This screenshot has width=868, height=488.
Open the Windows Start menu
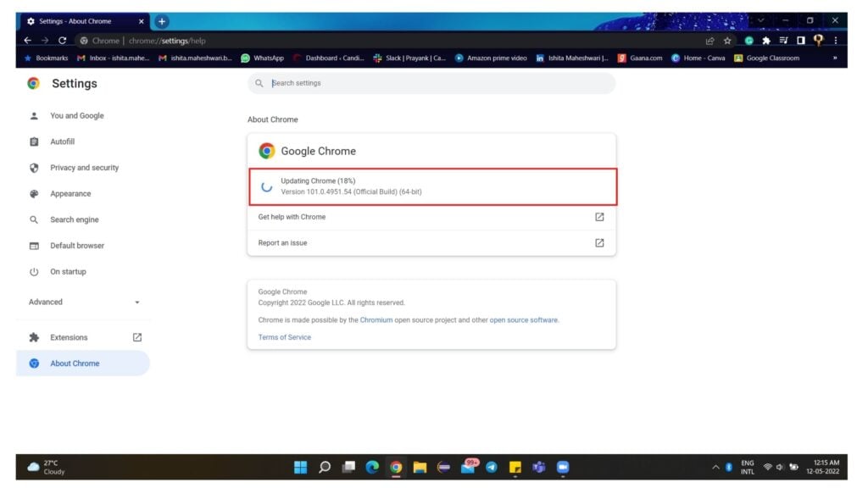pos(301,468)
